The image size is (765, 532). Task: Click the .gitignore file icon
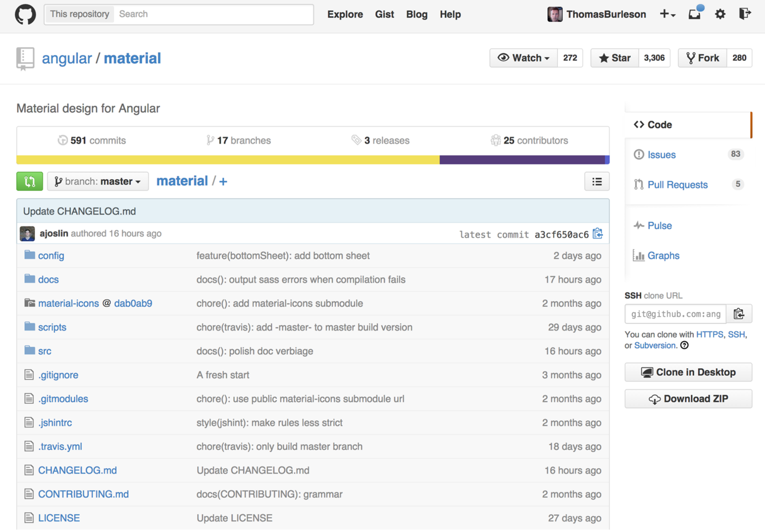click(x=29, y=375)
